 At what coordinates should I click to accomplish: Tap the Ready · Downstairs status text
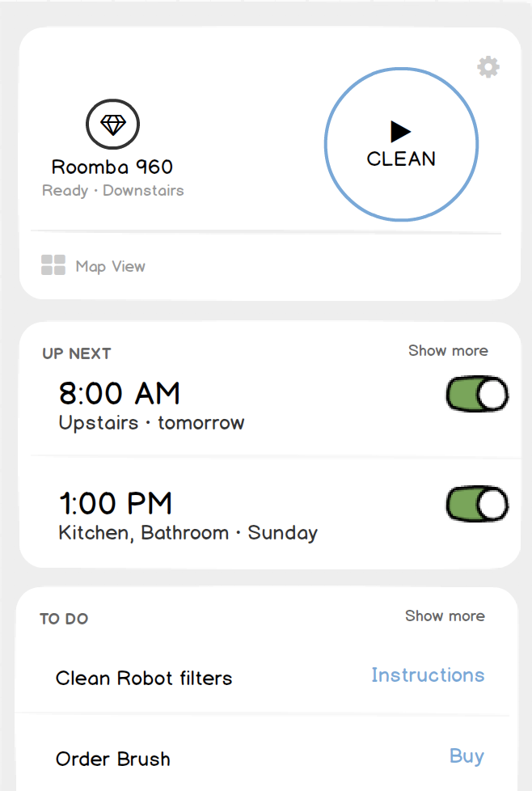[113, 191]
